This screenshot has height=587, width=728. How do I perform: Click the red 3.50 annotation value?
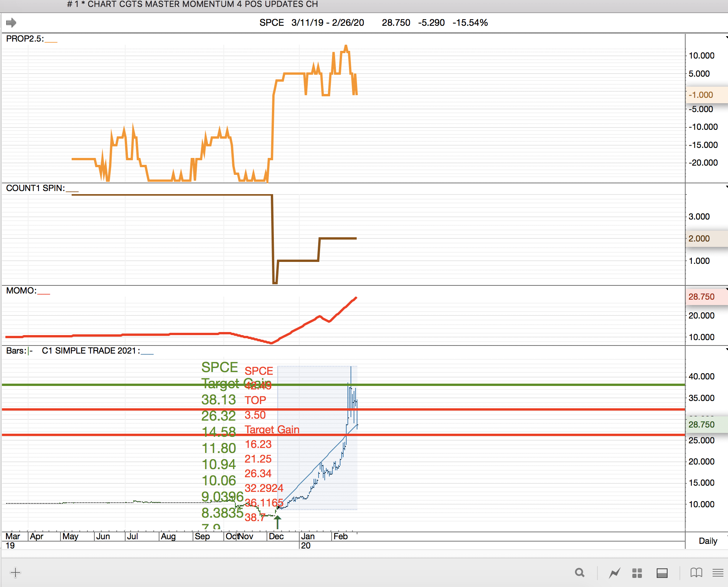click(255, 415)
